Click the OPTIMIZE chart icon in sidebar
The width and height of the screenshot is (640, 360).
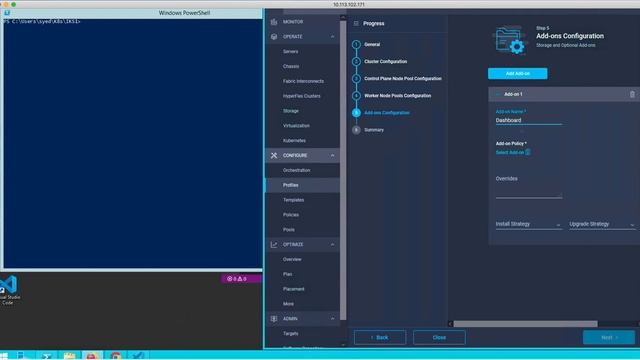(274, 244)
